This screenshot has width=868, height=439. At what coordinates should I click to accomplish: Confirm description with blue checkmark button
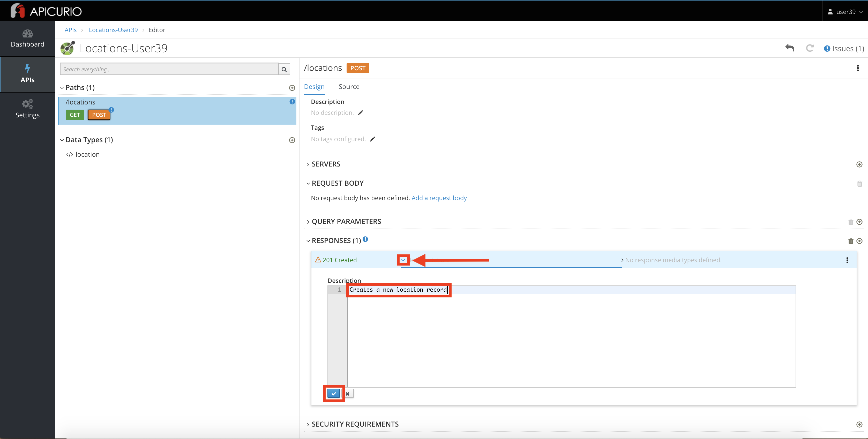(334, 393)
